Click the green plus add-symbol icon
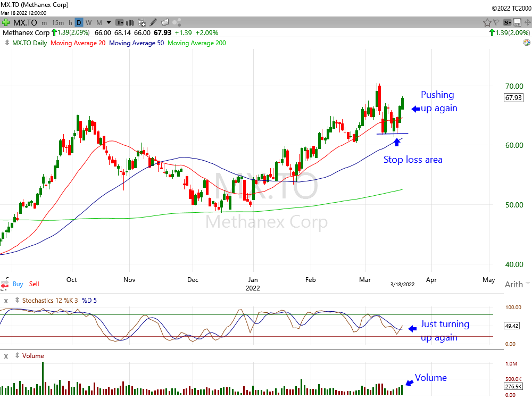This screenshot has width=532, height=399. (6, 23)
